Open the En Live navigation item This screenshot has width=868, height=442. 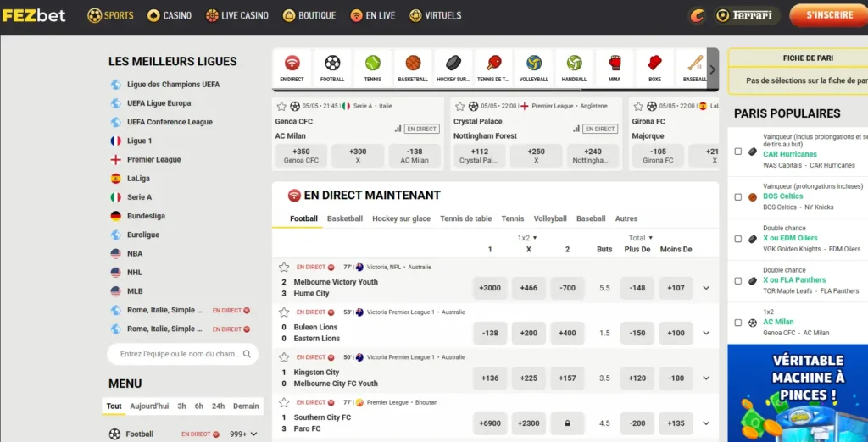point(373,15)
